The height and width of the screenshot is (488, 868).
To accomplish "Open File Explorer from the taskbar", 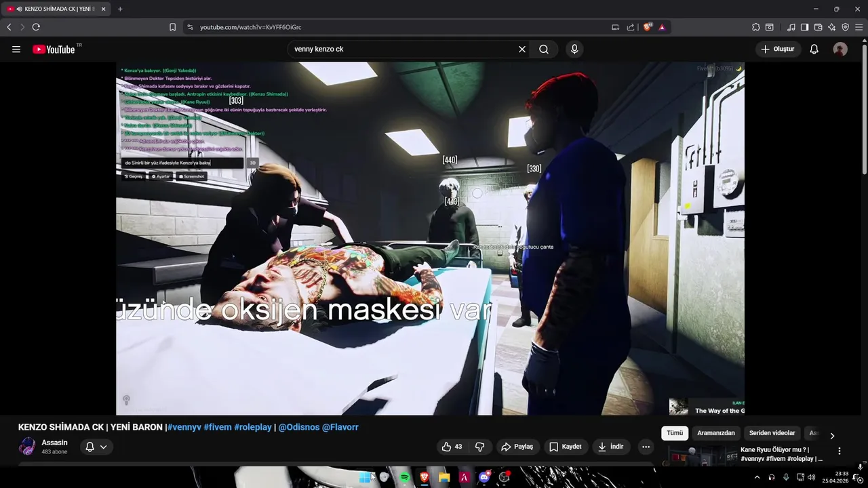I will point(444,477).
